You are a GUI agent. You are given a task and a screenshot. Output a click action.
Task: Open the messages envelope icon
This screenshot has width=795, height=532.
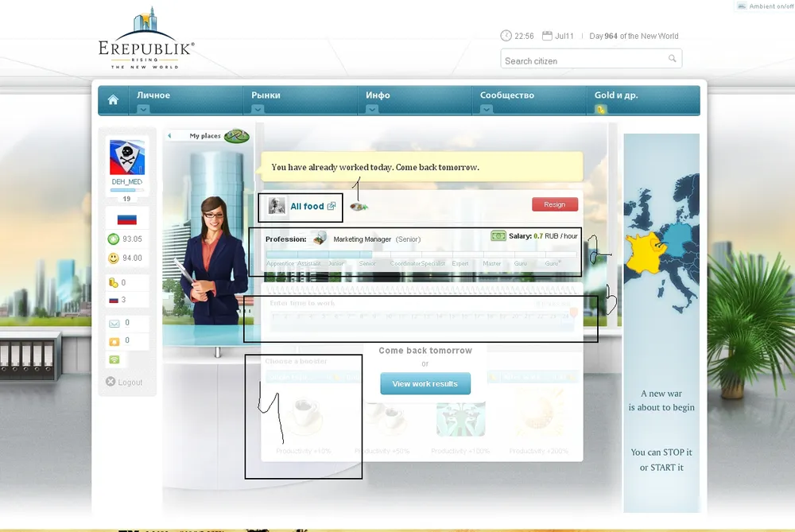click(114, 323)
